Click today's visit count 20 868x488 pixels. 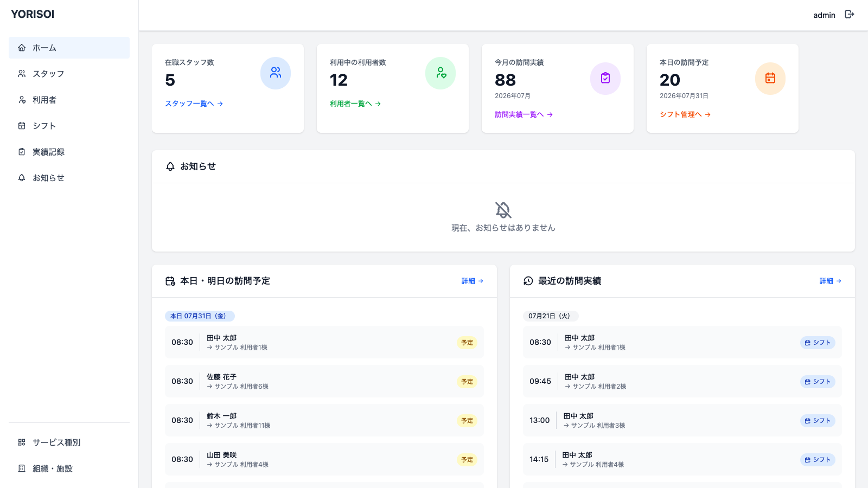670,80
